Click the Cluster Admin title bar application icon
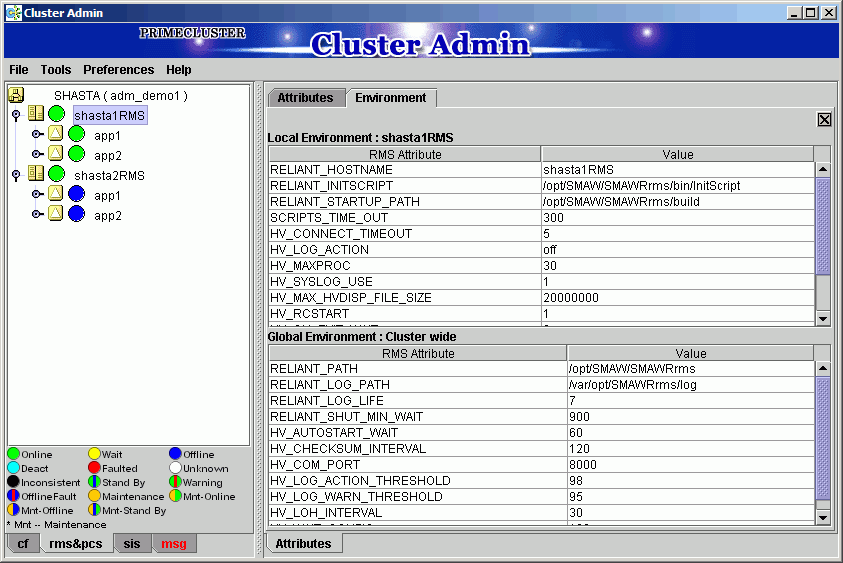The width and height of the screenshot is (843, 563). pyautogui.click(x=13, y=13)
